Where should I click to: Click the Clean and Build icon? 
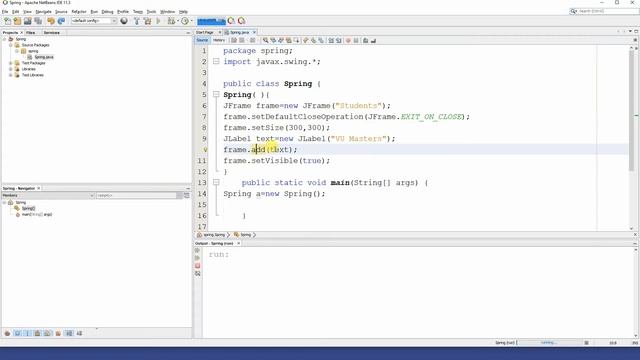coord(147,21)
